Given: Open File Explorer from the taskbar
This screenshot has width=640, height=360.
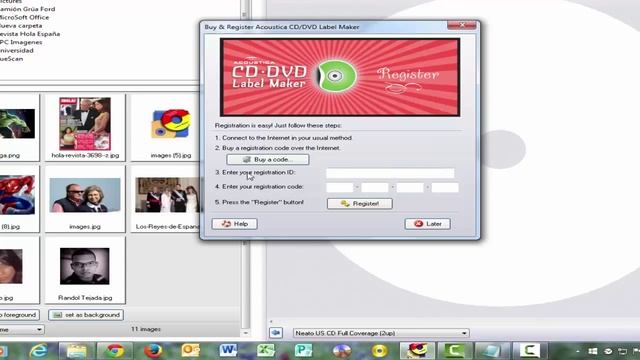Looking at the screenshot, I should (x=77, y=351).
